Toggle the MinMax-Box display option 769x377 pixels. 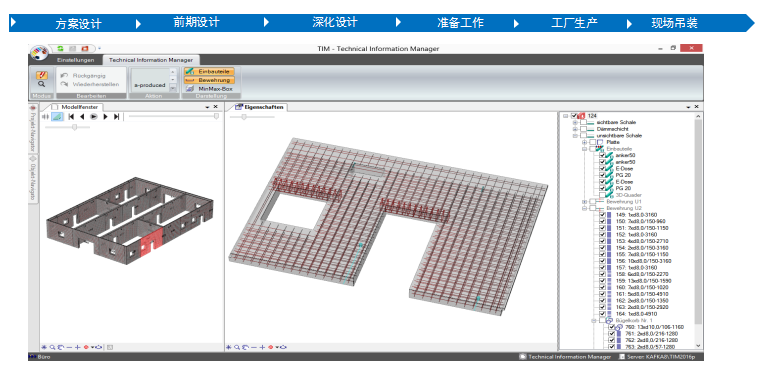point(208,89)
